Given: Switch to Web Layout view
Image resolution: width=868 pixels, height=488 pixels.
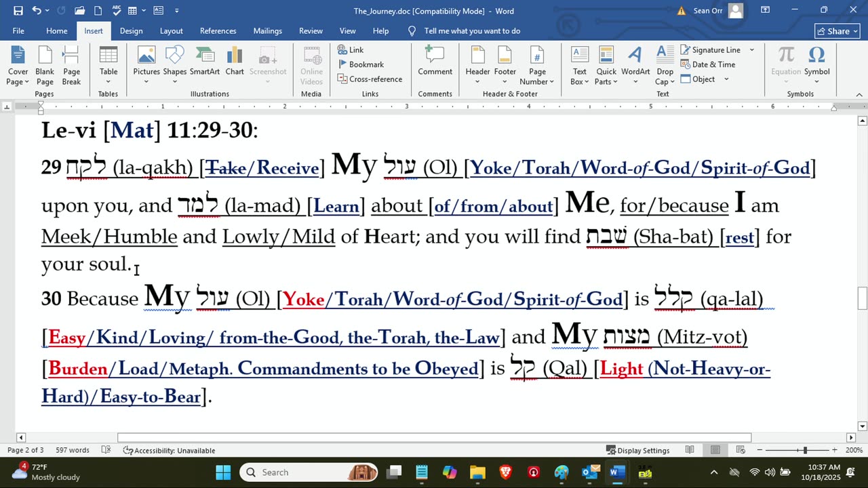Looking at the screenshot, I should pyautogui.click(x=741, y=450).
